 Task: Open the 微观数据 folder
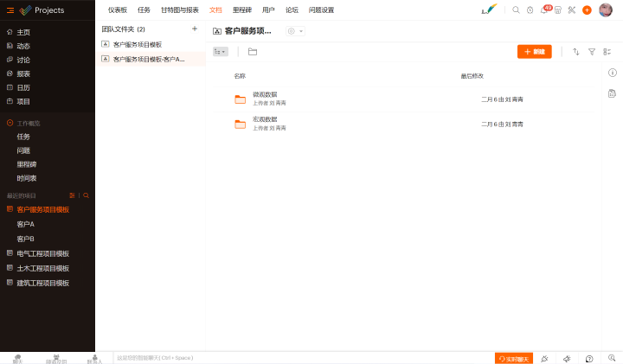(265, 94)
